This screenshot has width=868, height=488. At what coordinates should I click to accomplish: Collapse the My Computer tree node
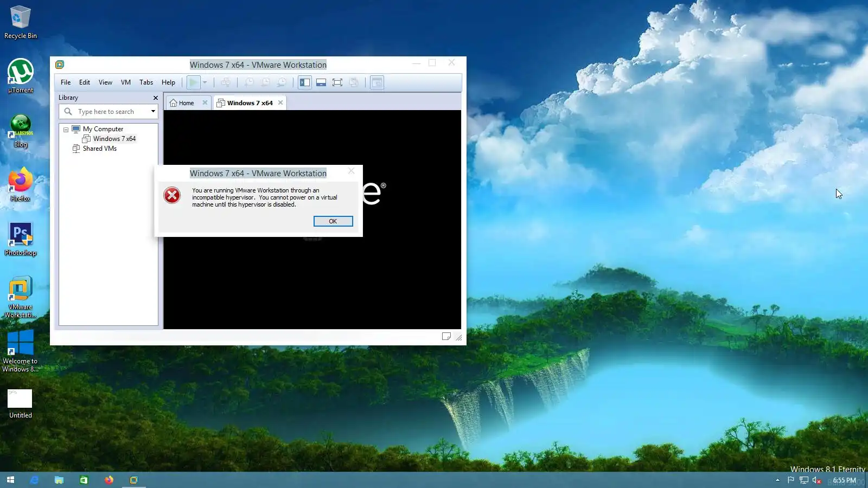(x=66, y=130)
